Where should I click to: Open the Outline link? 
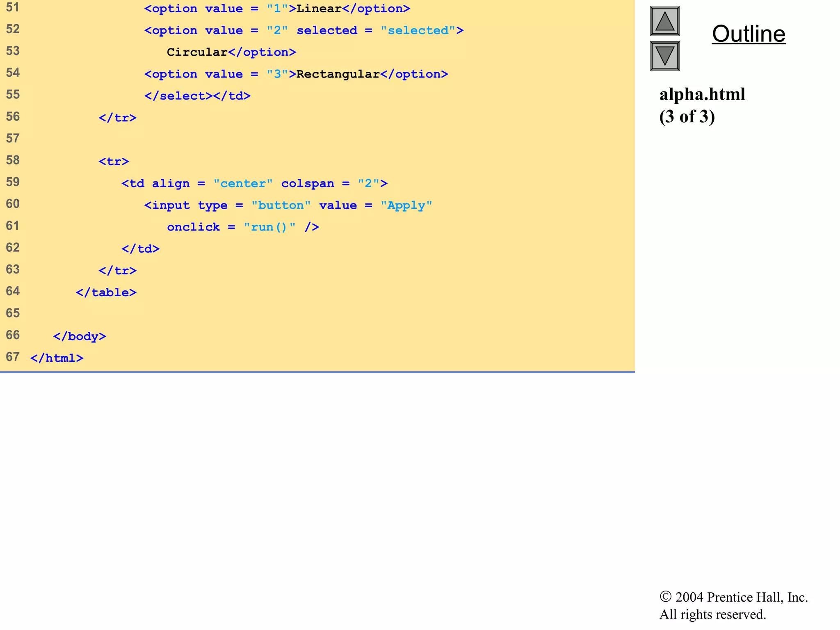tap(749, 34)
